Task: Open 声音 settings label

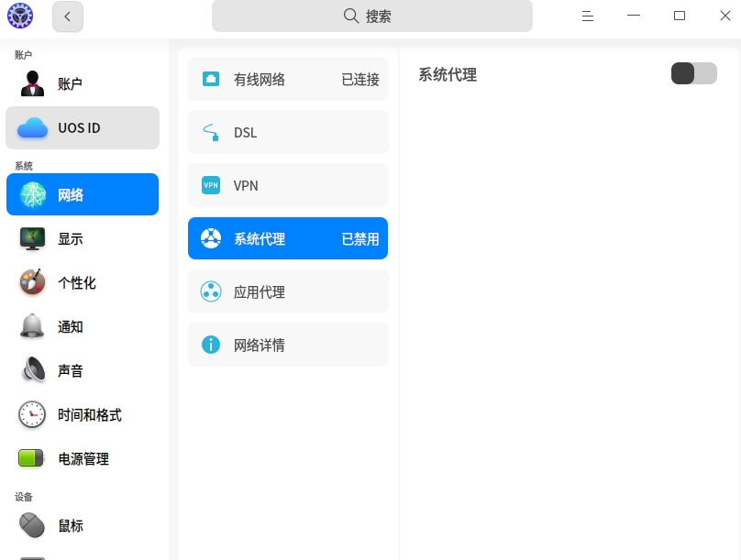Action: 70,370
